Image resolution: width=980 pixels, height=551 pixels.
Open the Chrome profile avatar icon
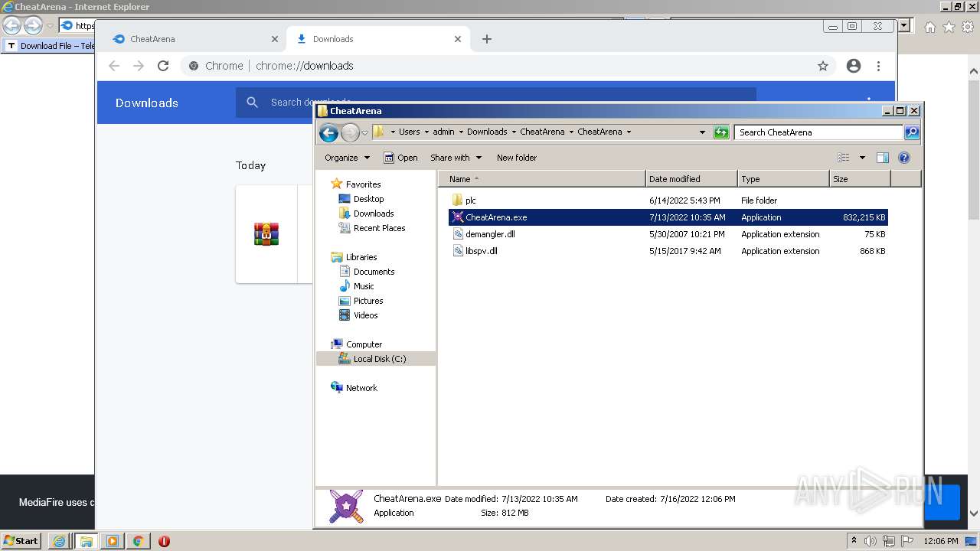(854, 66)
